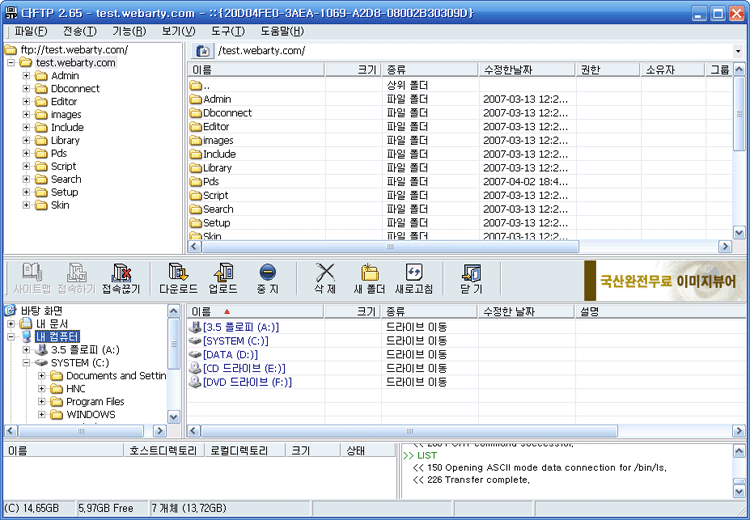Open the remote path dropdown arrow

tap(739, 51)
